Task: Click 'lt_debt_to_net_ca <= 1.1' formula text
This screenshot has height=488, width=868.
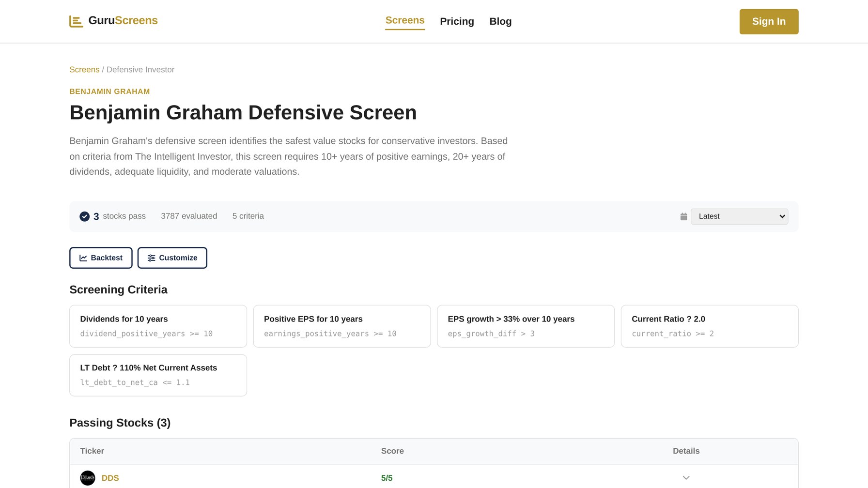Action: click(135, 382)
